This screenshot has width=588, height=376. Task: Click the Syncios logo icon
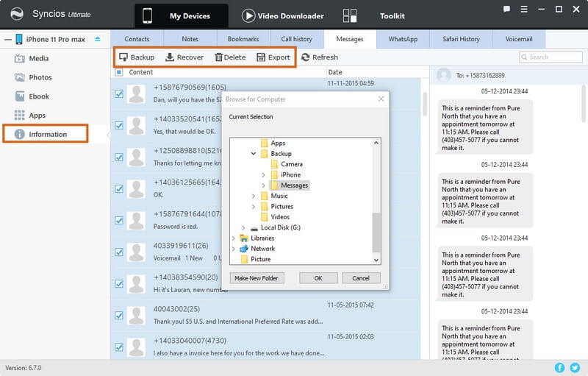point(17,14)
